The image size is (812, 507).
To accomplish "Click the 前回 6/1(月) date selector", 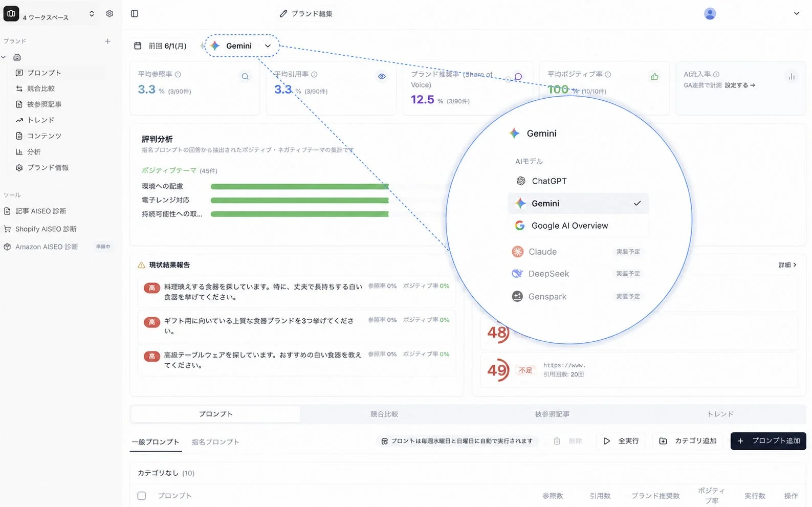I will pyautogui.click(x=161, y=46).
